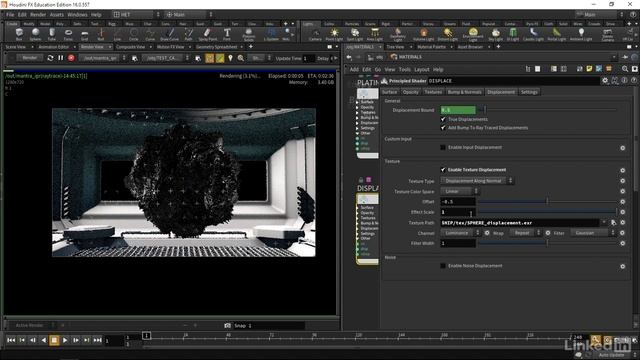The height and width of the screenshot is (360, 640).
Task: Switch to the Geometry Spreadsheet tab
Action: (217, 47)
